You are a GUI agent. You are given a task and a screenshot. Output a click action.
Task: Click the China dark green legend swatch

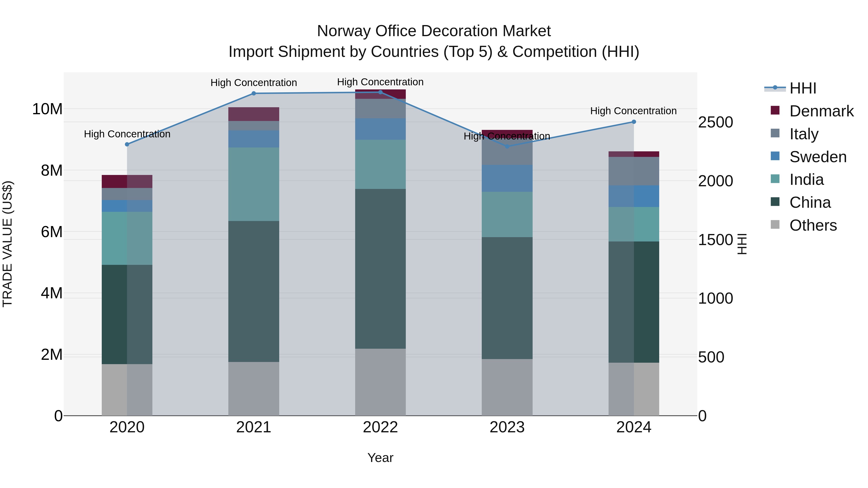[x=775, y=201]
